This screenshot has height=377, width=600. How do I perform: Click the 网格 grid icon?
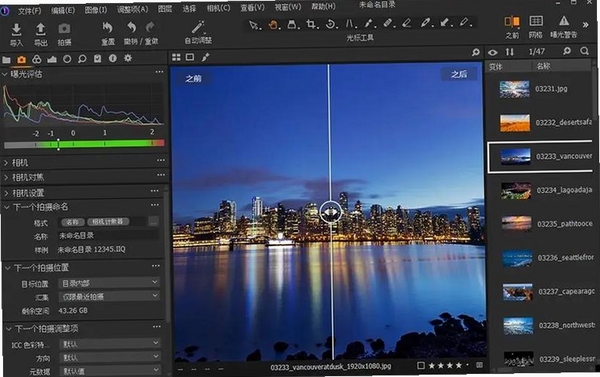tap(536, 21)
